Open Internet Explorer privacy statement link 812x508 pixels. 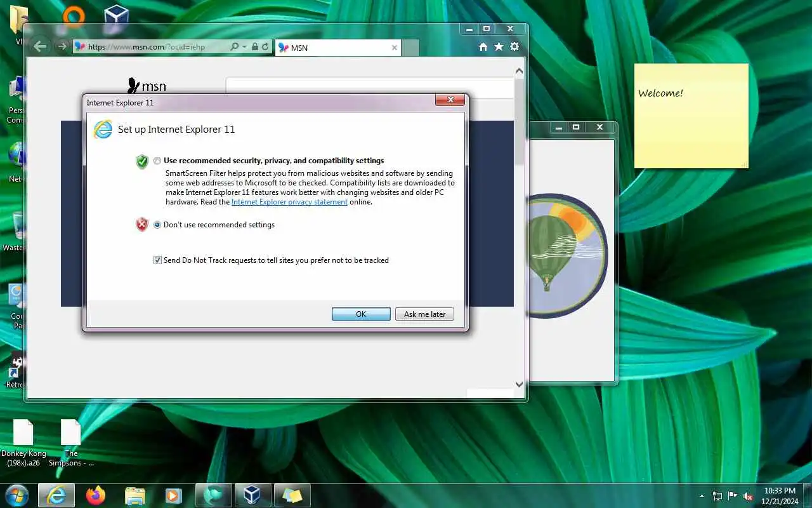pyautogui.click(x=289, y=202)
